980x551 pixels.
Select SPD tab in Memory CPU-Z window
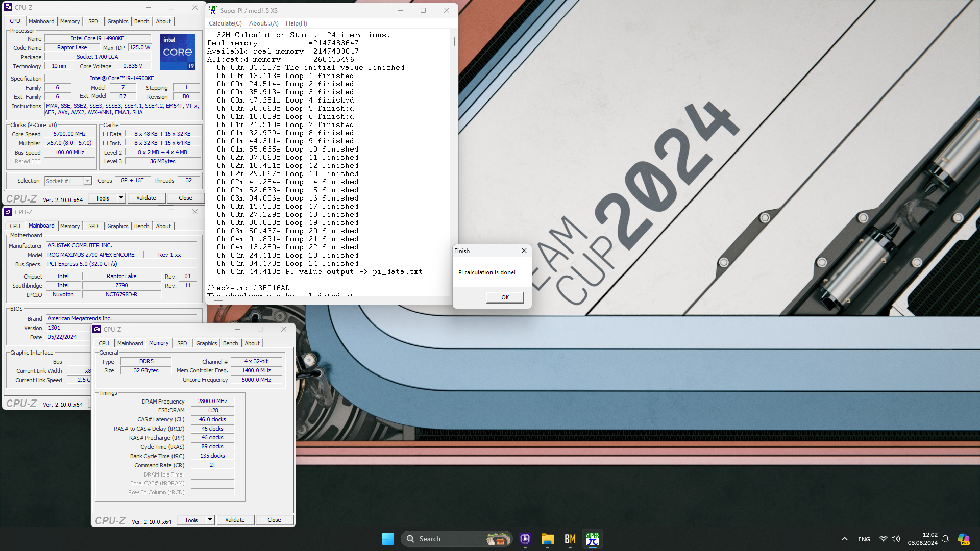[182, 343]
